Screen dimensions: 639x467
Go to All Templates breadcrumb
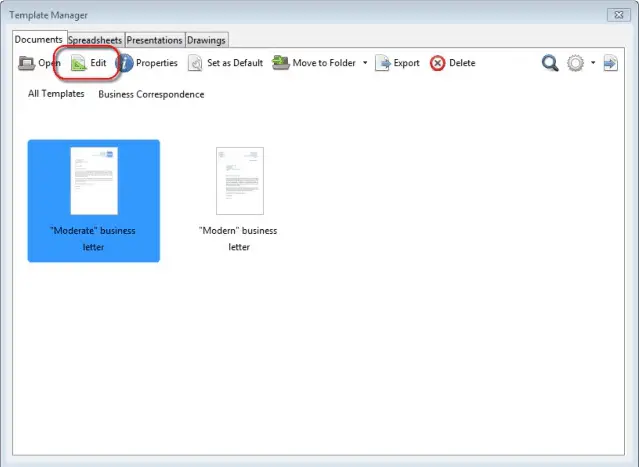point(56,94)
